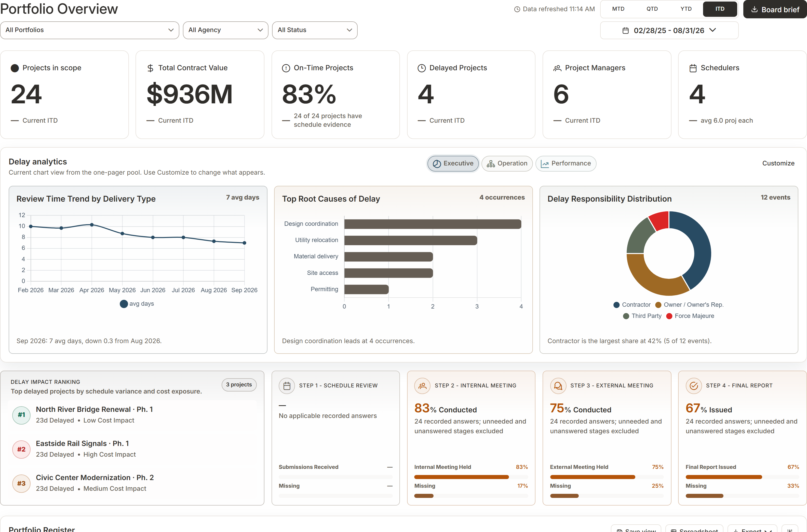Open Eastside Rail Signals · Ph. 1
807x532 pixels.
[x=83, y=444]
